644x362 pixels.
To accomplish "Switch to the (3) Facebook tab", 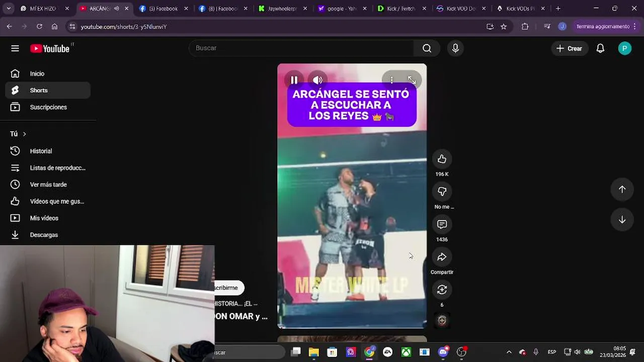I will pos(163,9).
